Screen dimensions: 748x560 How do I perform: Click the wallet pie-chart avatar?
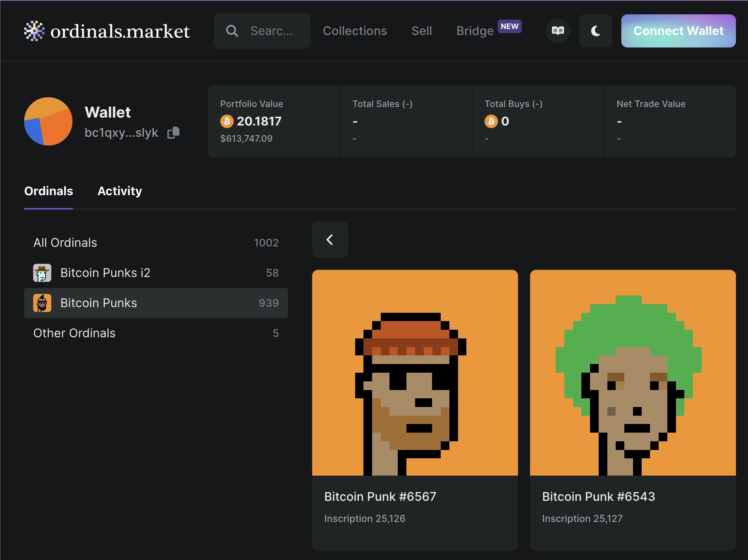tap(48, 121)
